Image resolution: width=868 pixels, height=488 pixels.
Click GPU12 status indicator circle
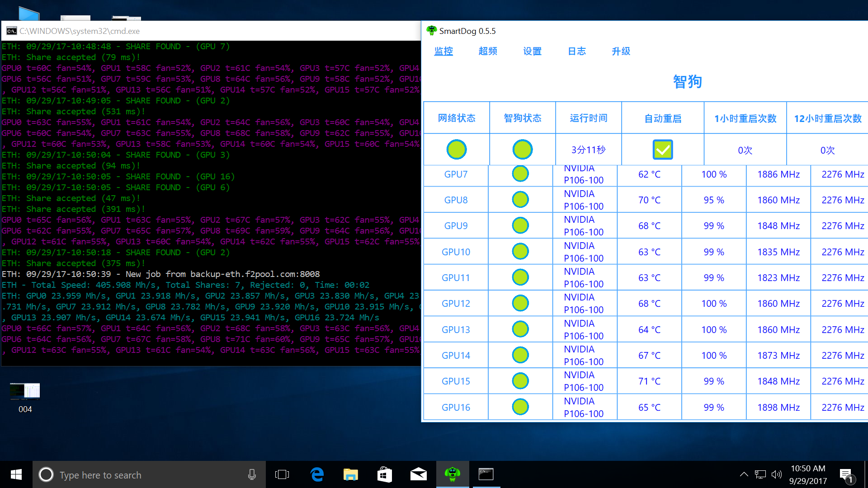pyautogui.click(x=520, y=303)
